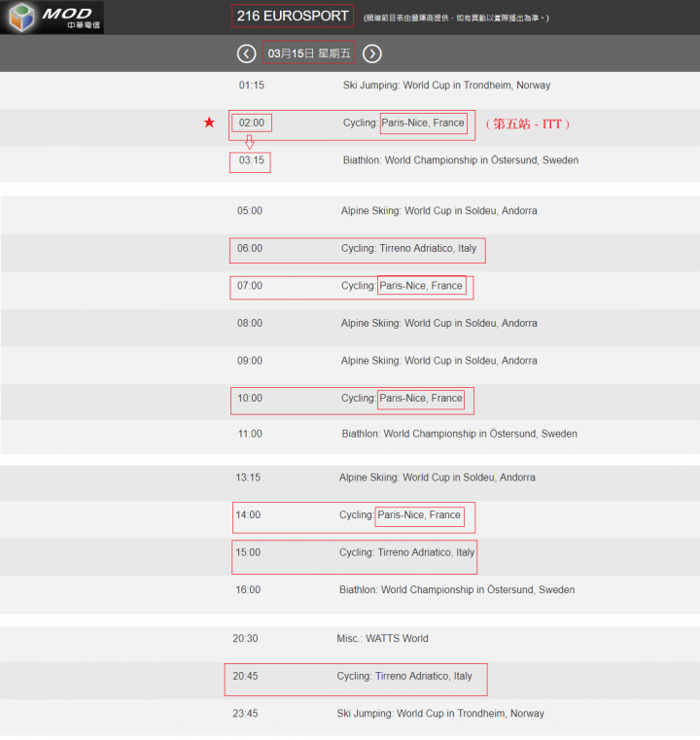The height and width of the screenshot is (740, 700).
Task: Click the 08:00 time entry
Action: 250,323
